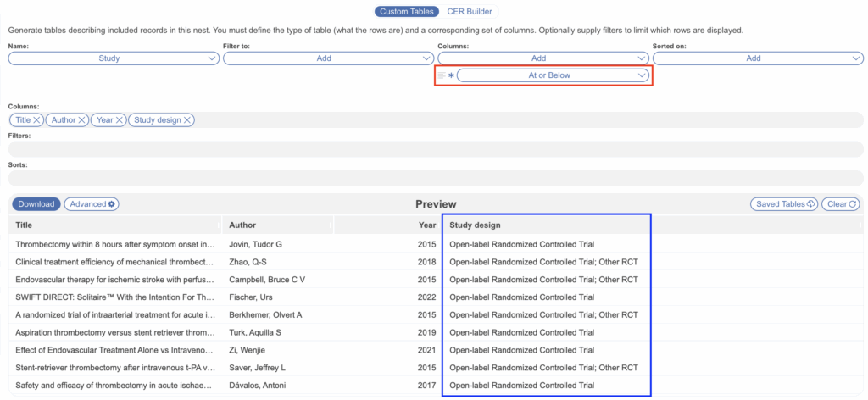The image size is (868, 400).
Task: Switch to the CER Builder tab
Action: tap(470, 12)
